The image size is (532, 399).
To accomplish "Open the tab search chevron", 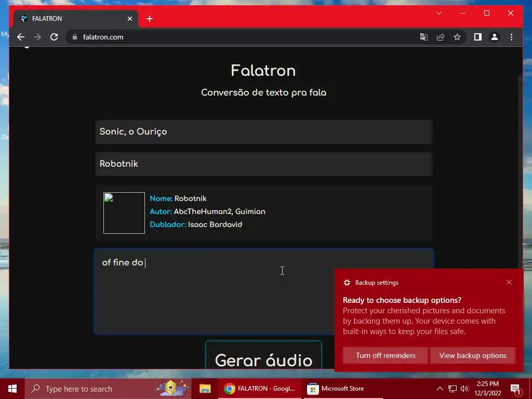I will [438, 13].
